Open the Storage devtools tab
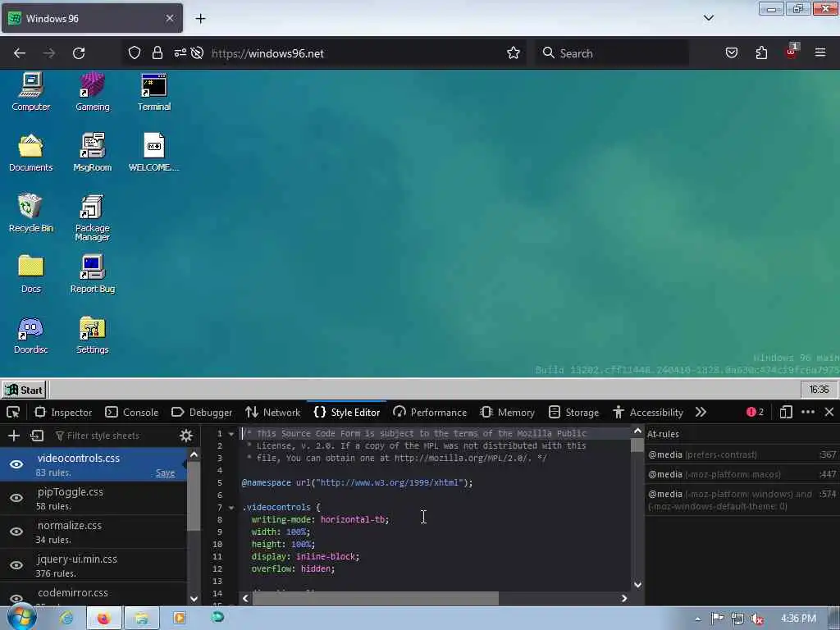 click(573, 412)
